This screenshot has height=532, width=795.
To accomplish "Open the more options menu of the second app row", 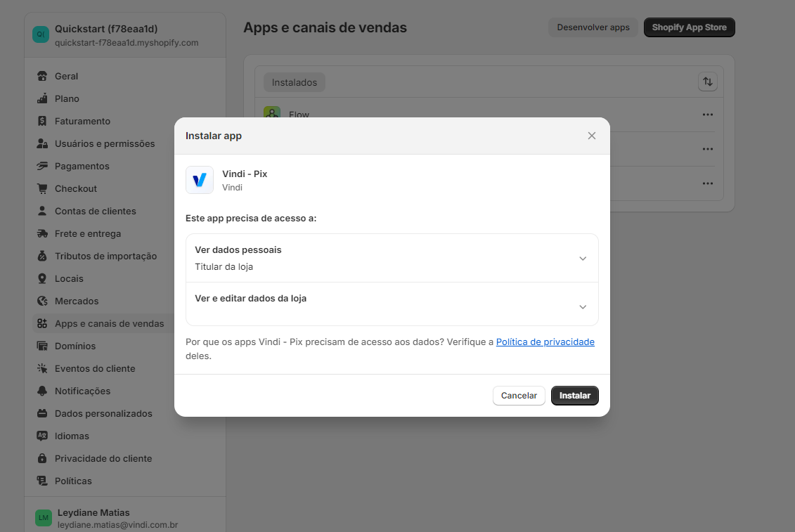I will click(707, 149).
